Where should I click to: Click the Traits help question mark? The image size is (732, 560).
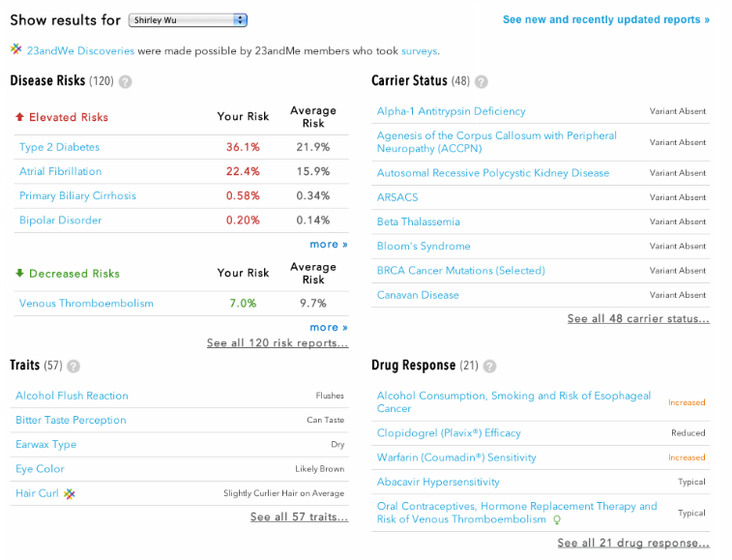(73, 366)
